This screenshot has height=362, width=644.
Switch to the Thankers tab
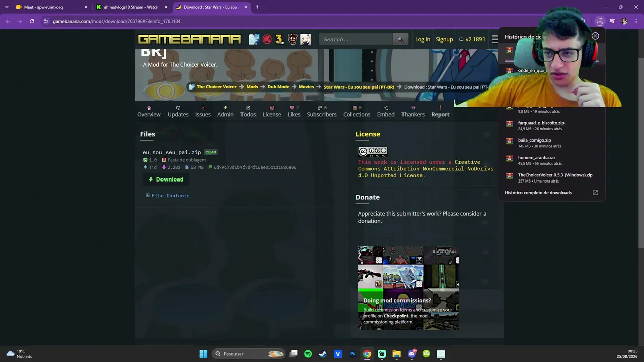pos(413,111)
